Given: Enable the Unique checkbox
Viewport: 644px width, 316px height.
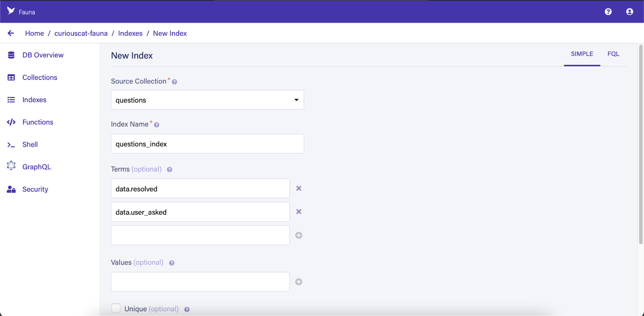Looking at the screenshot, I should (x=116, y=308).
